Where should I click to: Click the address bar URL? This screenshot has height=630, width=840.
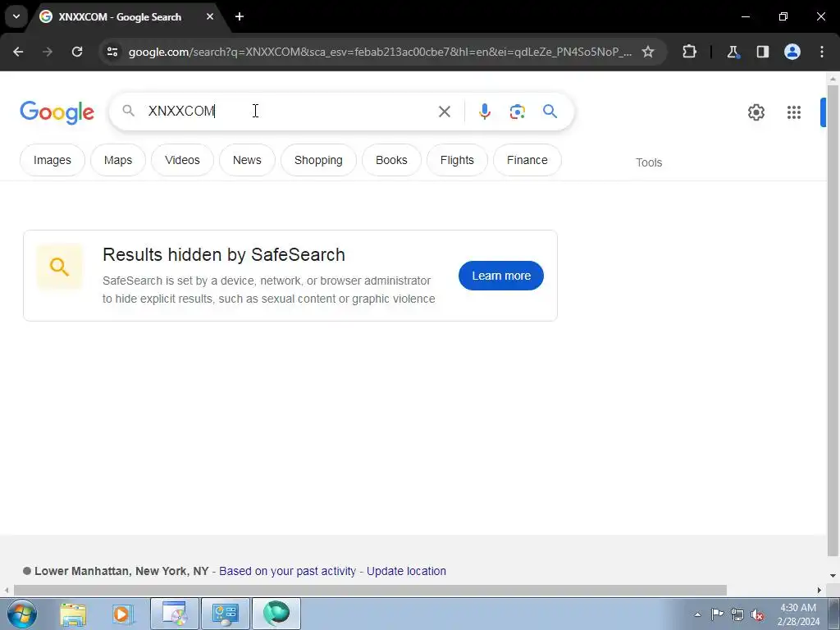[380, 52]
